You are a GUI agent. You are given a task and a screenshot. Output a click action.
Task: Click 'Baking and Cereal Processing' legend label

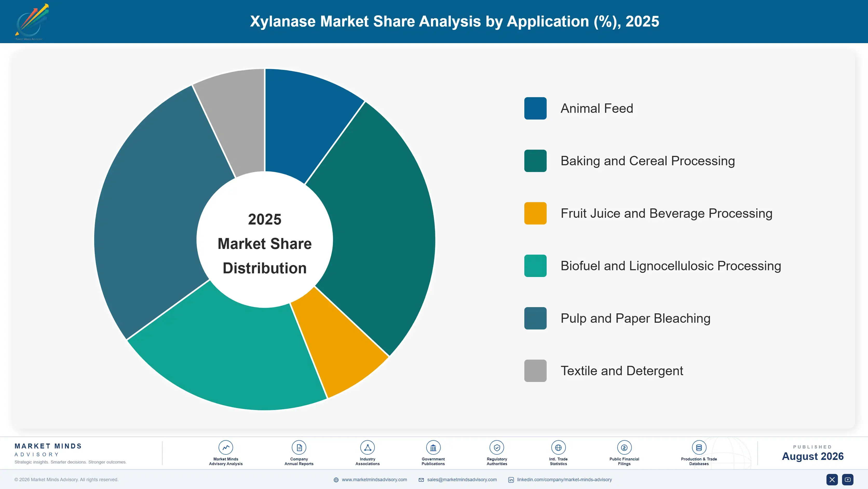click(x=648, y=161)
